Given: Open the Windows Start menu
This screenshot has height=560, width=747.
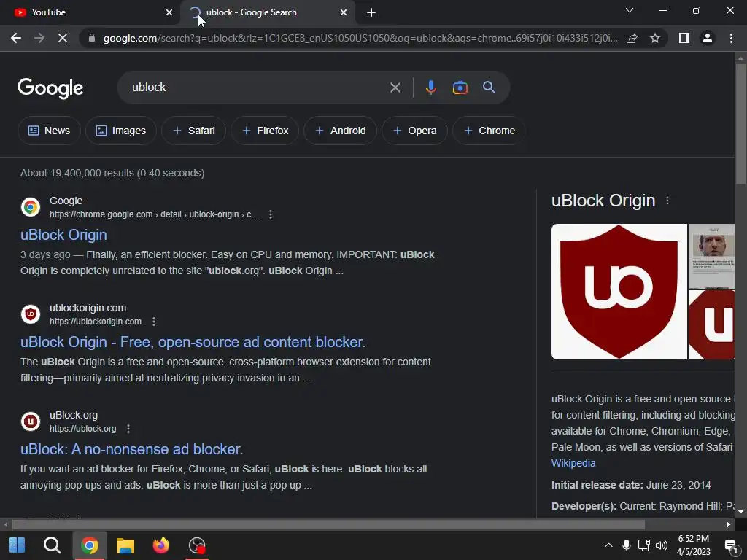Looking at the screenshot, I should (x=18, y=545).
